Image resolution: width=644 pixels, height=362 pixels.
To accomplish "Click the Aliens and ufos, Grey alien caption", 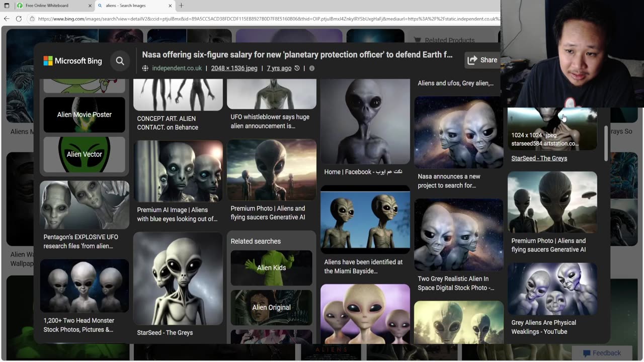I will point(455,83).
